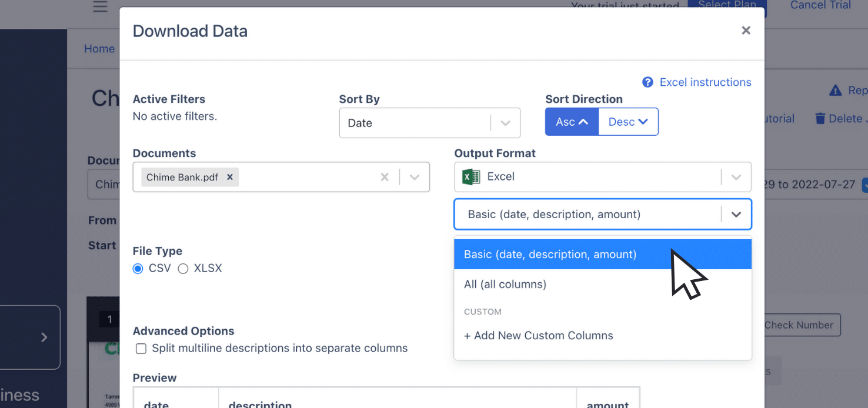
Task: Click the Excel file icon in Output Format
Action: point(470,176)
